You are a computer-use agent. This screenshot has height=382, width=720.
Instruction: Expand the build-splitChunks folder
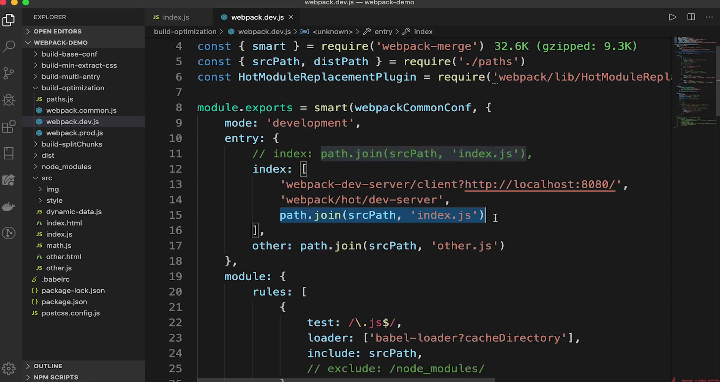84,144
